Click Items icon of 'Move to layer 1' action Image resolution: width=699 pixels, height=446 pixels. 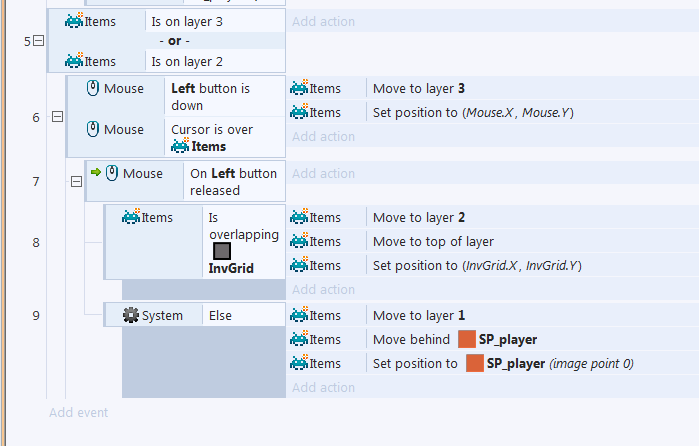click(299, 314)
